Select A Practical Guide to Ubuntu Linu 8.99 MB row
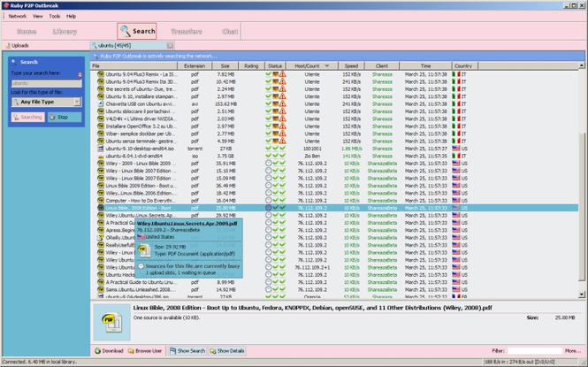The height and width of the screenshot is (367, 588). pos(334,282)
